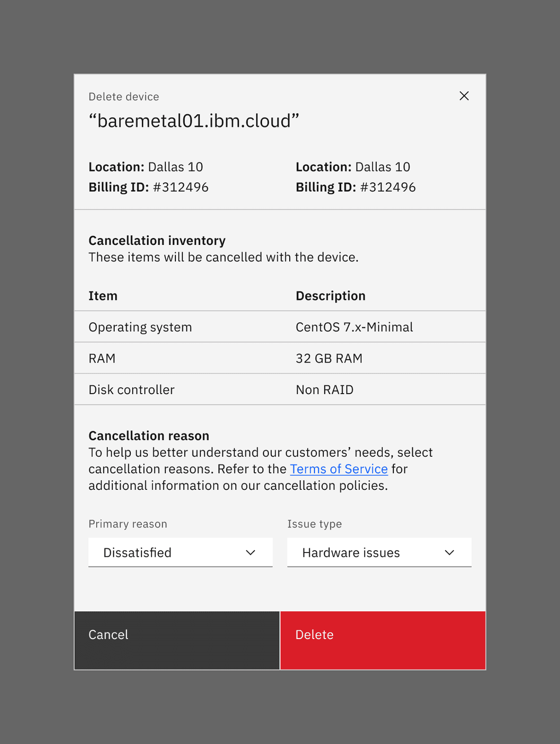The image size is (560, 744).
Task: Open the Primary reason dropdown
Action: 180,553
